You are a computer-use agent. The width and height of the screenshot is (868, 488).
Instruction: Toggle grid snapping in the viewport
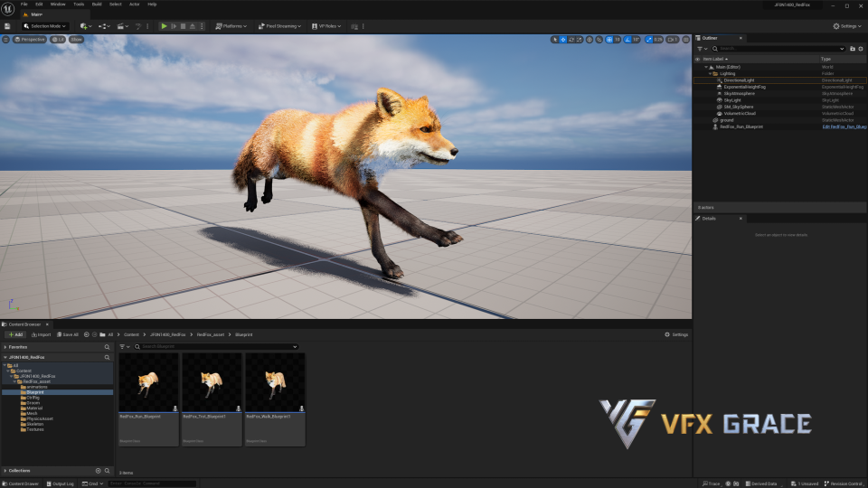point(609,39)
